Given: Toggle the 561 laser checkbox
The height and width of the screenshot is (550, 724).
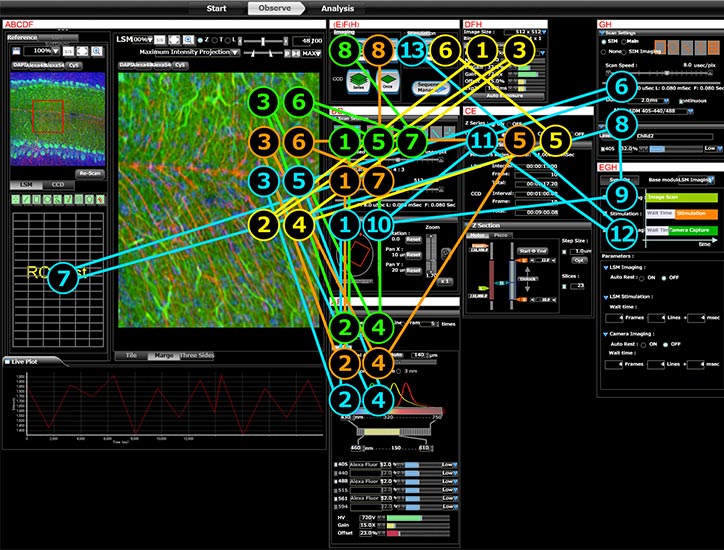Looking at the screenshot, I should click(336, 499).
